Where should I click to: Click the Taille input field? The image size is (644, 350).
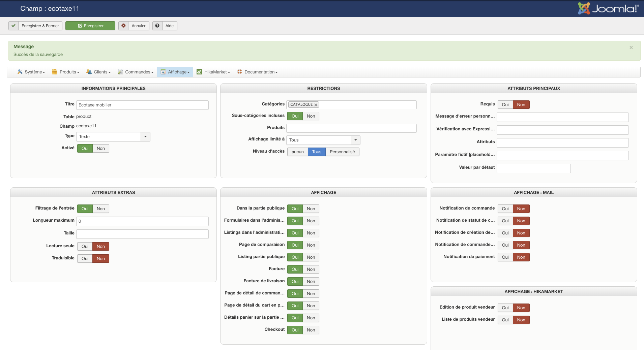click(x=142, y=234)
